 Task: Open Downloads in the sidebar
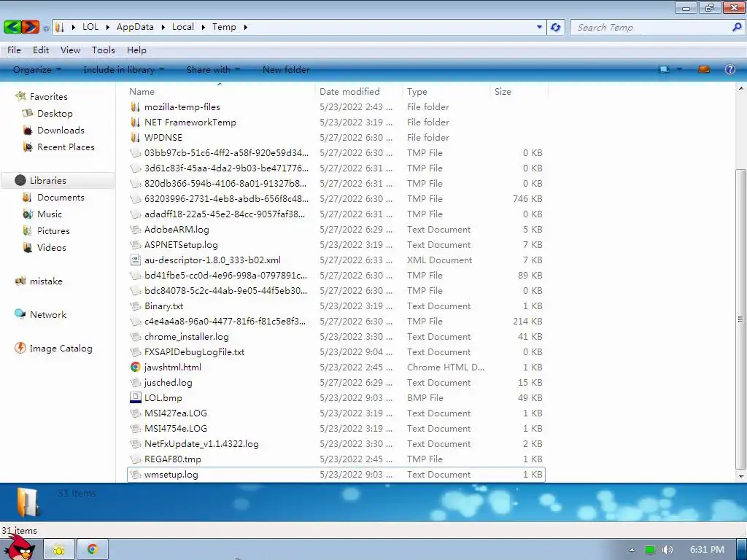point(61,130)
